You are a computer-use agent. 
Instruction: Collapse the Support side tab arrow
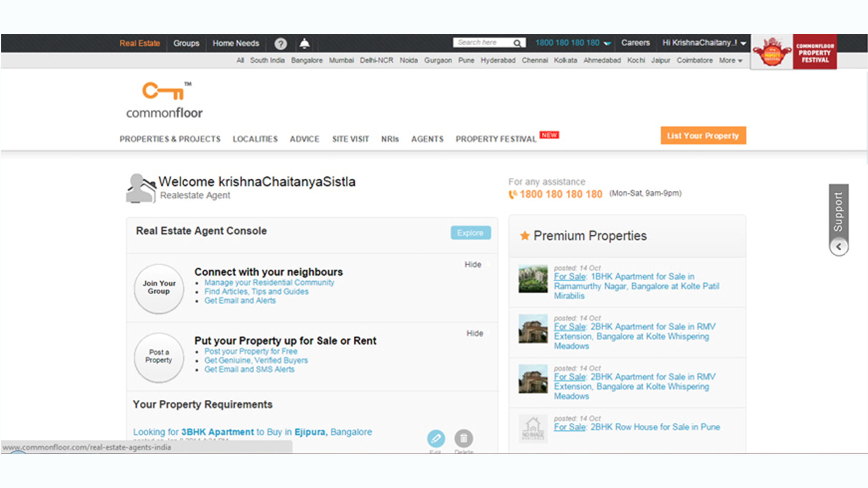click(x=838, y=247)
